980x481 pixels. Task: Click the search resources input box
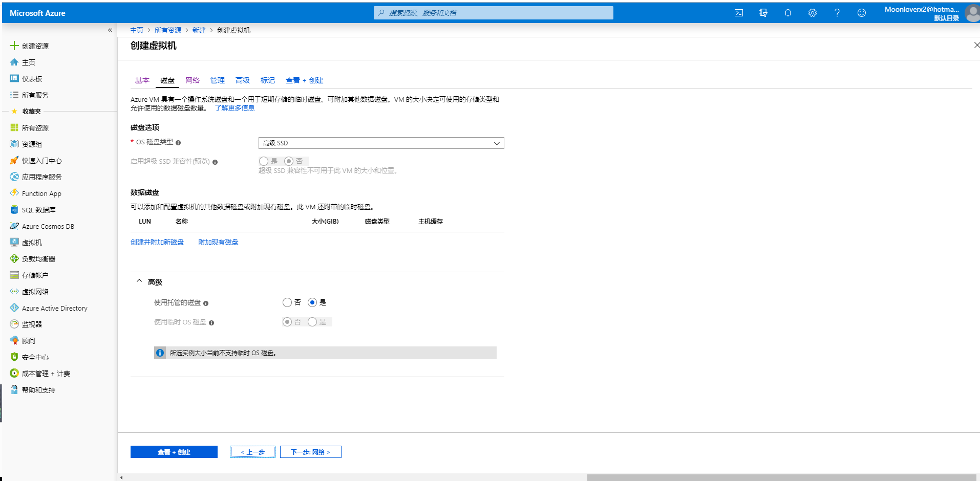[x=494, y=13]
